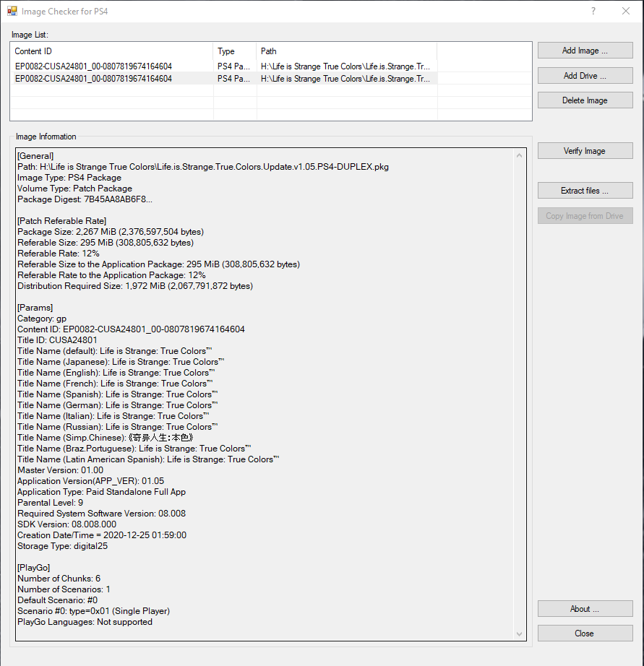Click the 'Package Size: 2,267 MiB' line

(111, 232)
